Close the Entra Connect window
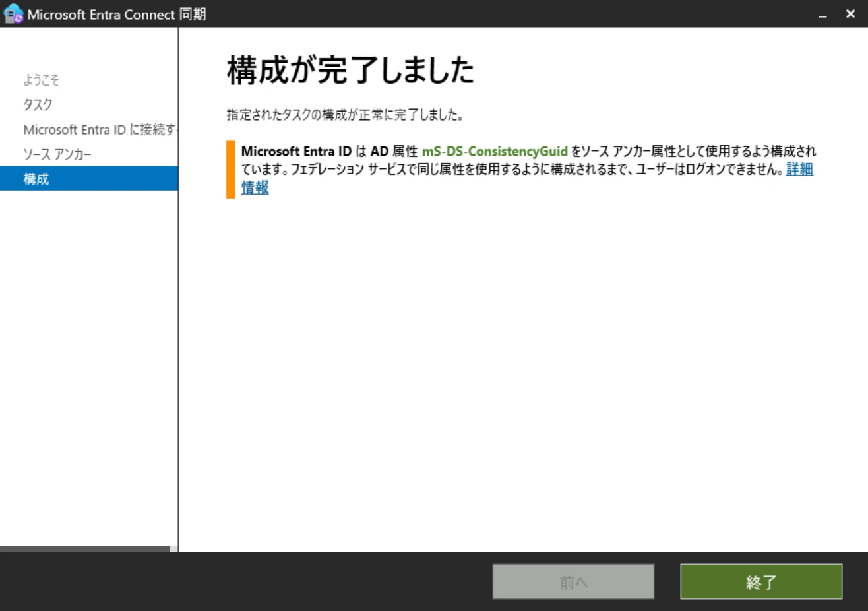This screenshot has width=868, height=611. click(850, 14)
